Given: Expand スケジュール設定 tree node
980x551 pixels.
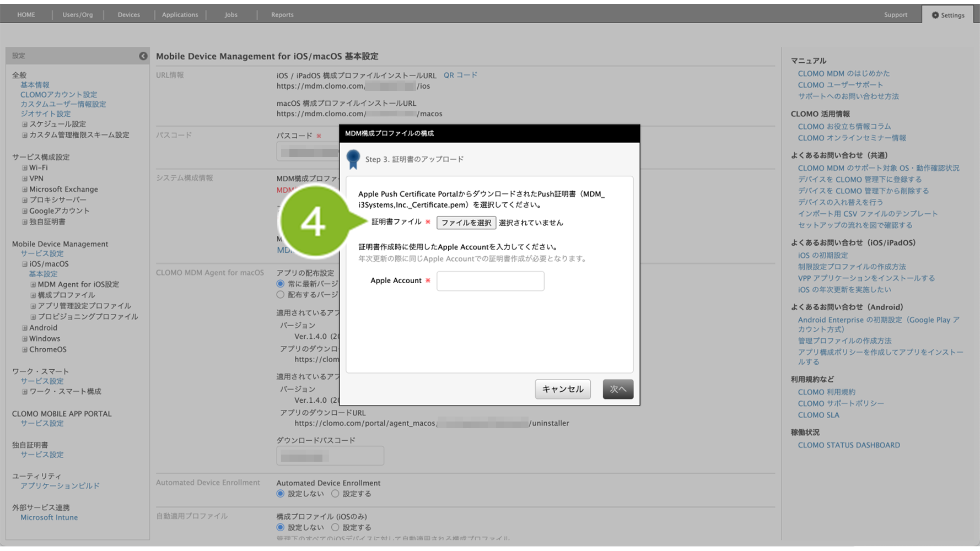Looking at the screenshot, I should point(24,125).
